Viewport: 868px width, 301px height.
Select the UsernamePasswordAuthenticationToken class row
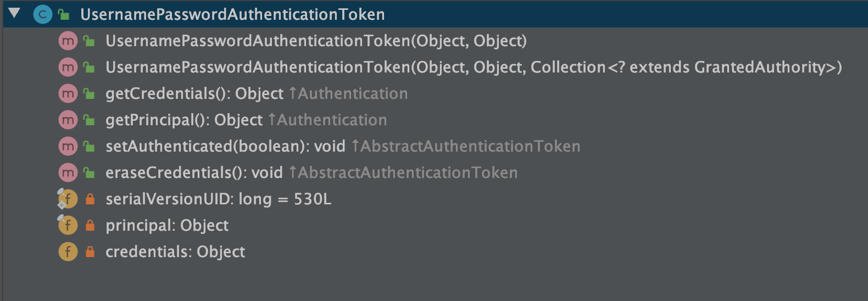click(x=232, y=14)
